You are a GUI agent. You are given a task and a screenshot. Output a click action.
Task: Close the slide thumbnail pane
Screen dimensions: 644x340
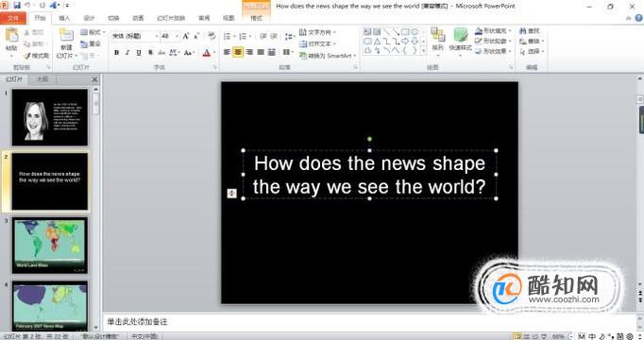click(94, 79)
